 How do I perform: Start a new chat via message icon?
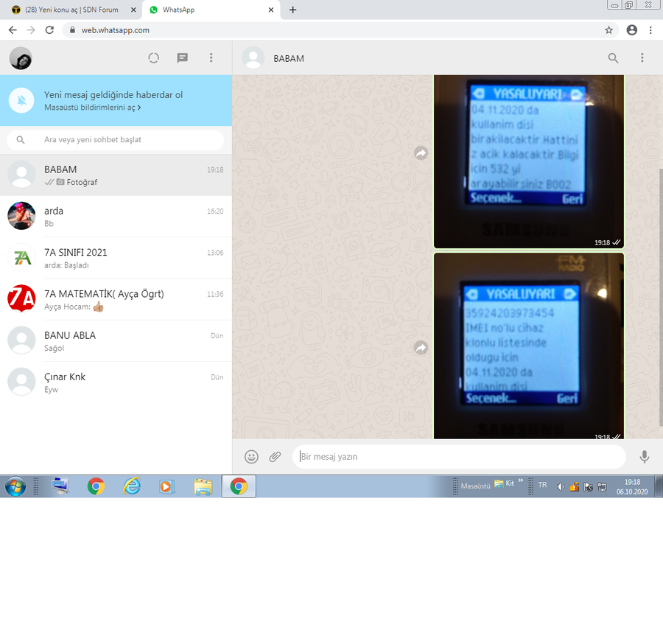(x=183, y=58)
